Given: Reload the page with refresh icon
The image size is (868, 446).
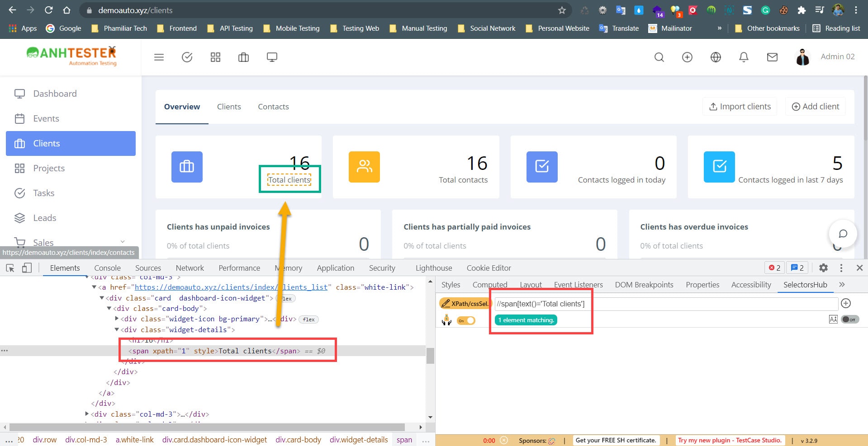Looking at the screenshot, I should point(49,10).
